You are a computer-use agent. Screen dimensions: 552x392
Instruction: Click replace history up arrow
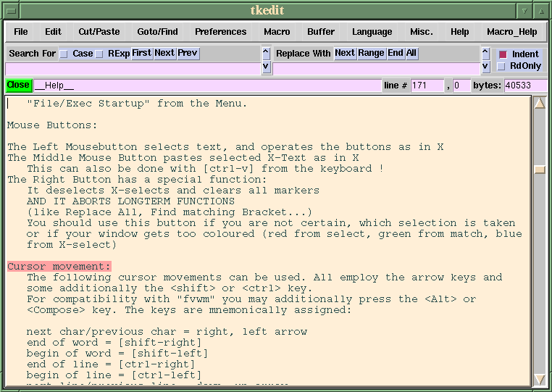pyautogui.click(x=485, y=54)
